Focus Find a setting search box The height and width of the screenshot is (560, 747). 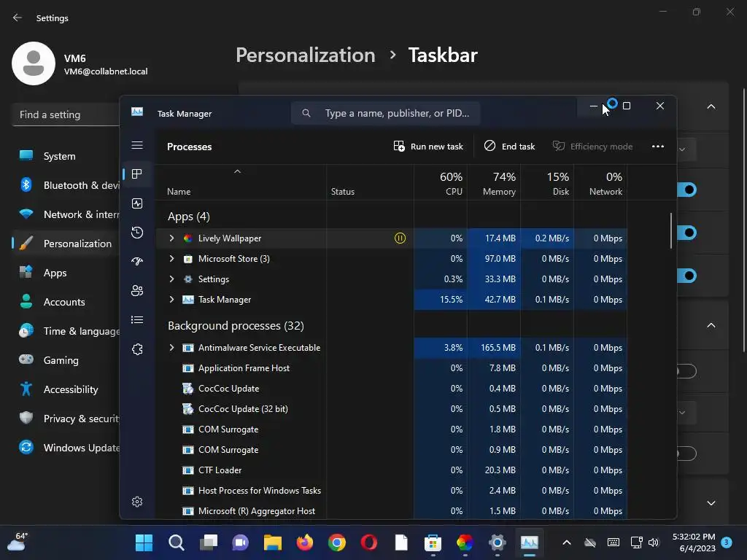tap(65, 114)
